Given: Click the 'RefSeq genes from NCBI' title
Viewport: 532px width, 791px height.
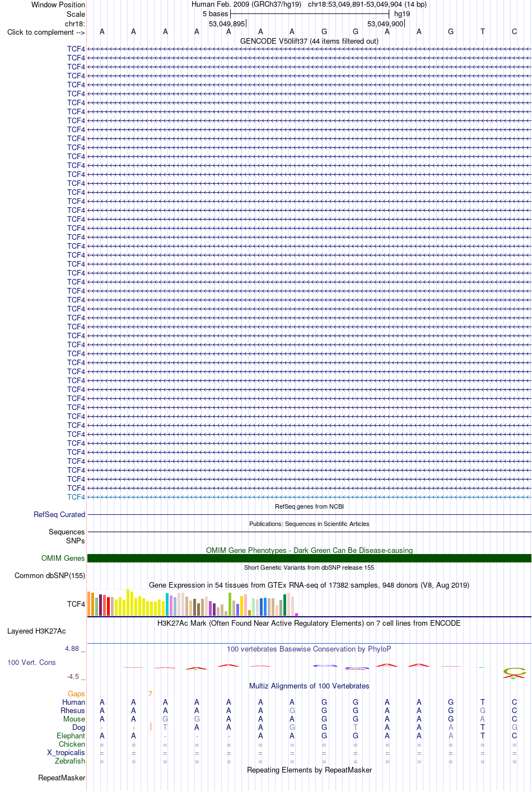Looking at the screenshot, I should click(x=309, y=506).
